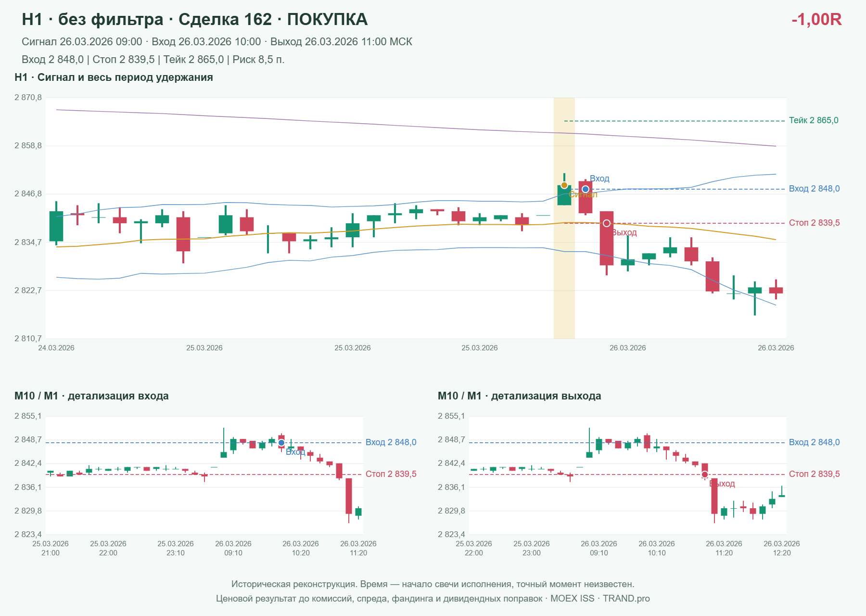866x616 pixels.
Task: Select the blue entry dot in entry-detail chart
Action: pos(281,443)
